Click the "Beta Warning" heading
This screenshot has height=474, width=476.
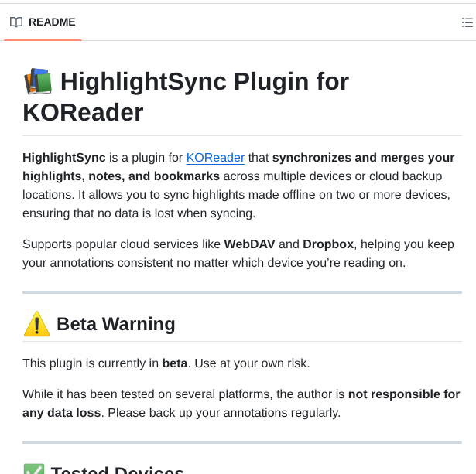116,324
